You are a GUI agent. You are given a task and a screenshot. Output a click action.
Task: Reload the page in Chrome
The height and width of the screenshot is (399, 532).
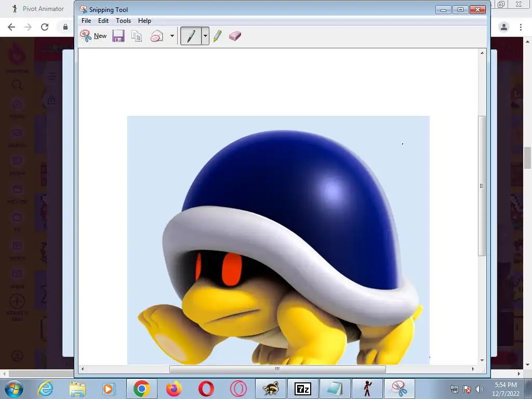coord(45,27)
